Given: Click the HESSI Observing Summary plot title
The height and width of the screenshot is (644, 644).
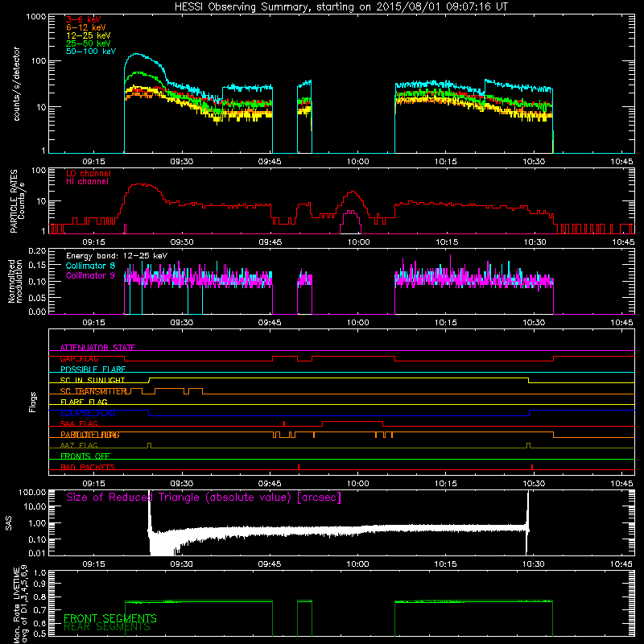Looking at the screenshot, I should (x=341, y=6).
